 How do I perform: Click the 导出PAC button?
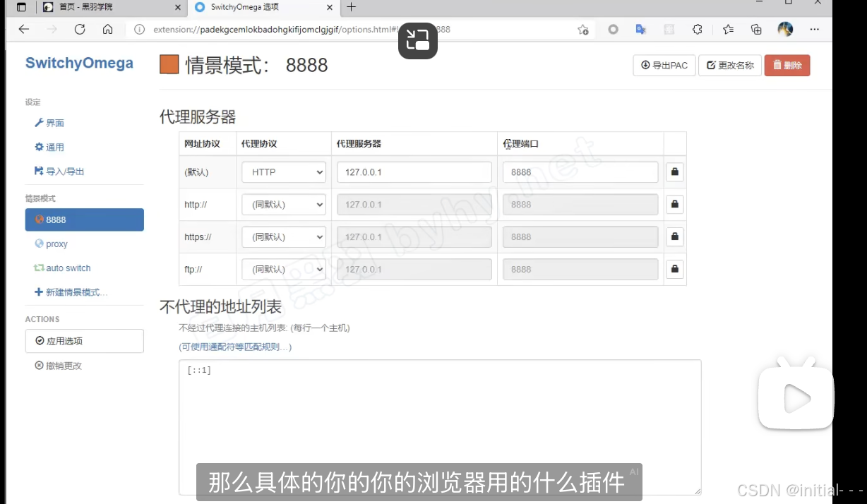[664, 66]
